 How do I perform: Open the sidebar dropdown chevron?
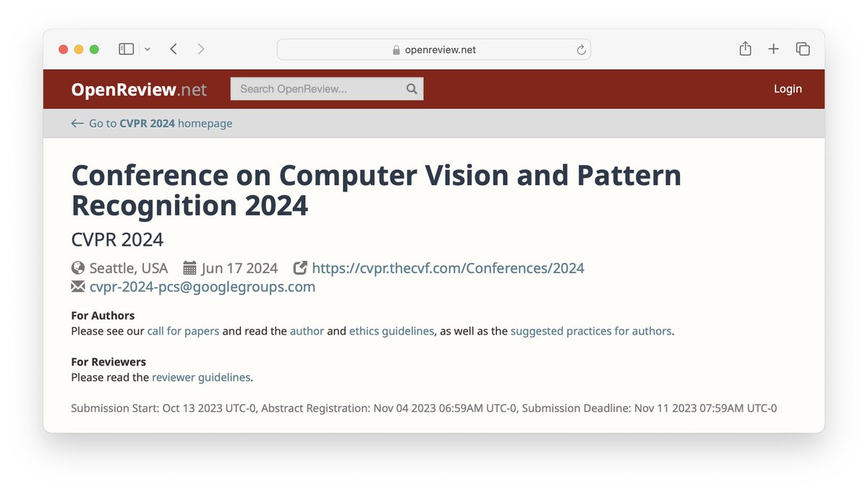tap(148, 49)
